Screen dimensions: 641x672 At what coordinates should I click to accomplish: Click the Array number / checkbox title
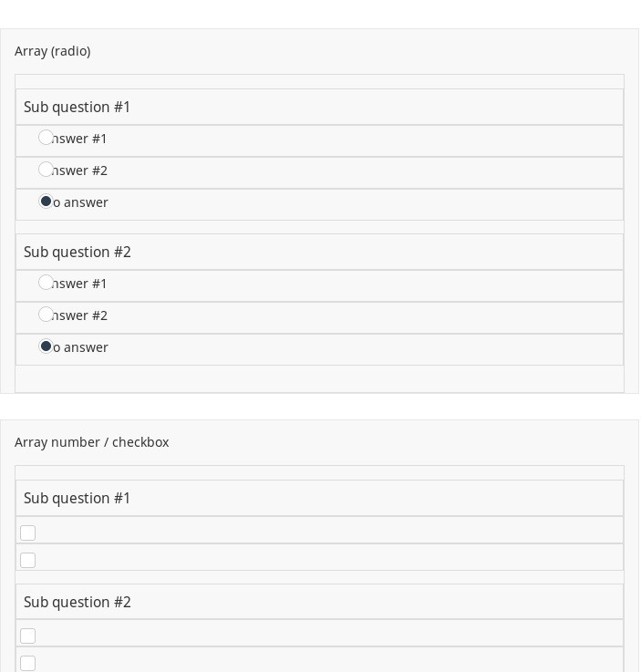click(x=91, y=442)
